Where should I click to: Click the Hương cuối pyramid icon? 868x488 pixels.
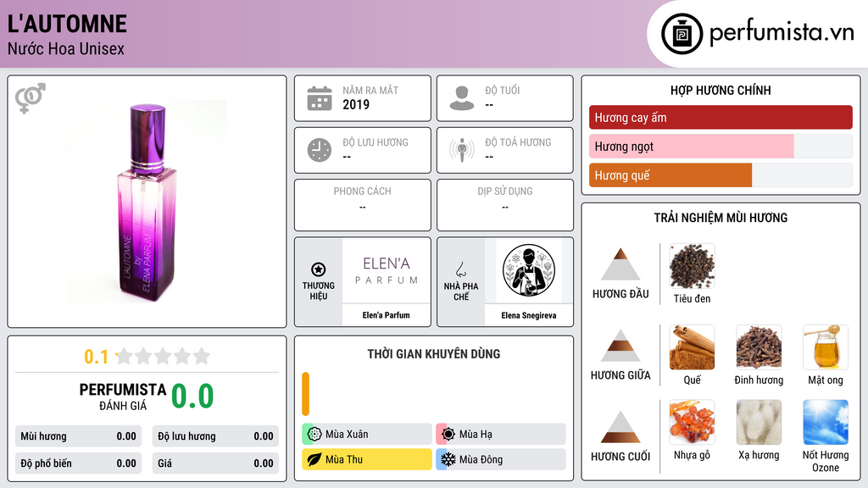pyautogui.click(x=620, y=427)
